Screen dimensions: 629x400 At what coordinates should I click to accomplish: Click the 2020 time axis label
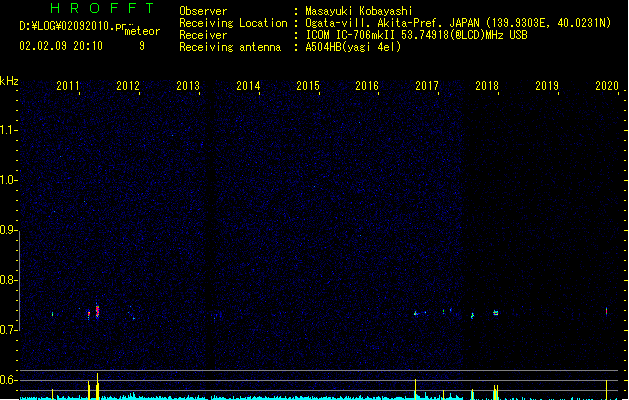607,86
